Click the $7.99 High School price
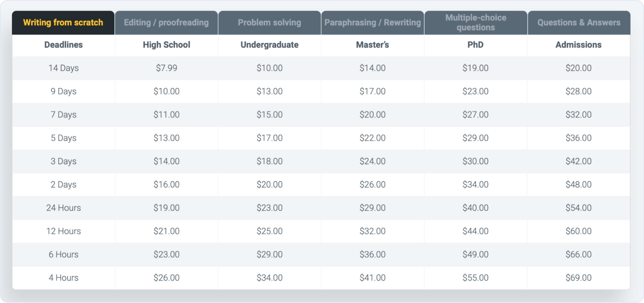 (x=166, y=68)
